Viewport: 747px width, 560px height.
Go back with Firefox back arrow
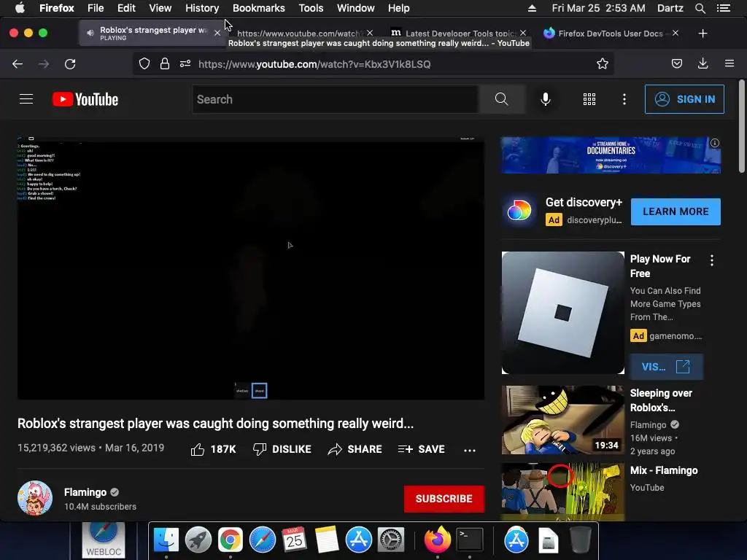(18, 64)
